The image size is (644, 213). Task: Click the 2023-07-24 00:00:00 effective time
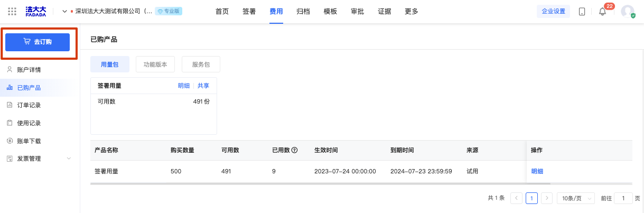tap(345, 171)
